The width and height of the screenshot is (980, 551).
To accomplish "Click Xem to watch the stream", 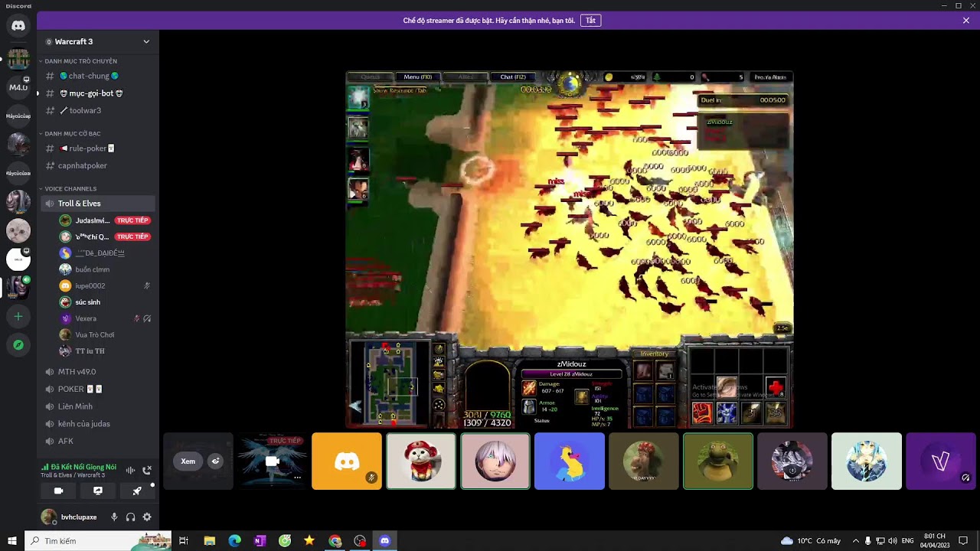I will coord(188,461).
